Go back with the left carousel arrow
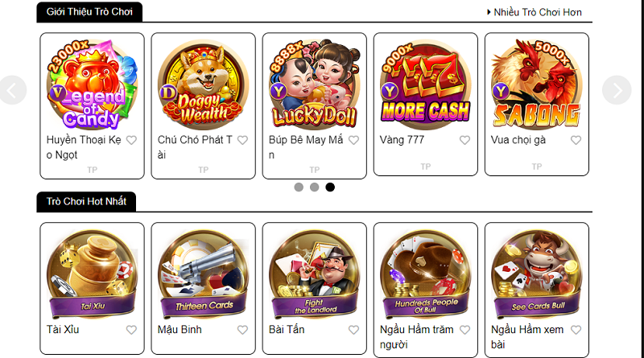 pyautogui.click(x=13, y=90)
